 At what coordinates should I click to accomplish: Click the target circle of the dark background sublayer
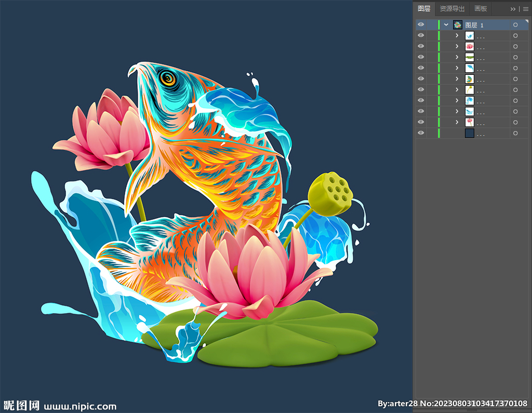515,133
